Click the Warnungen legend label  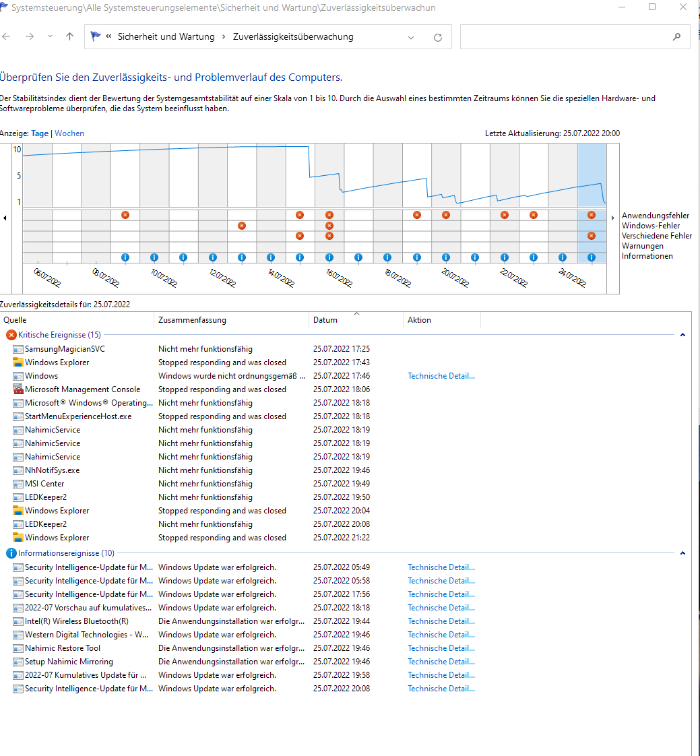pyautogui.click(x=642, y=246)
